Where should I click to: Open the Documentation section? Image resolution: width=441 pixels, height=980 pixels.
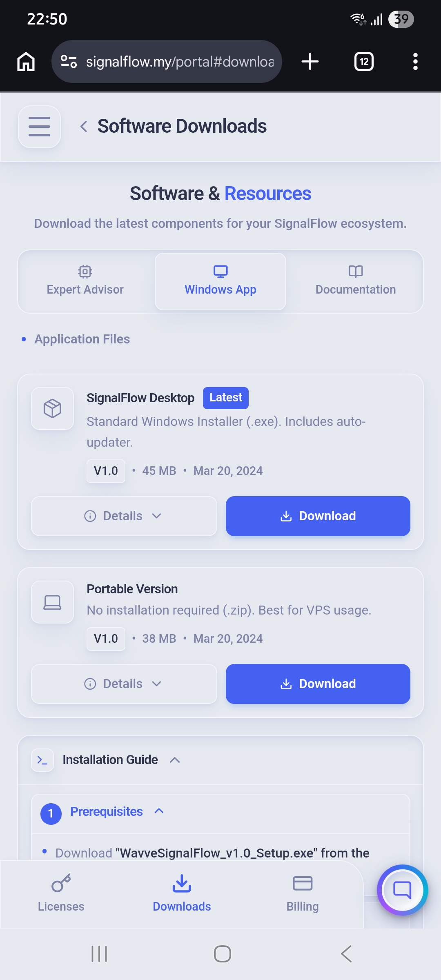coord(355,281)
